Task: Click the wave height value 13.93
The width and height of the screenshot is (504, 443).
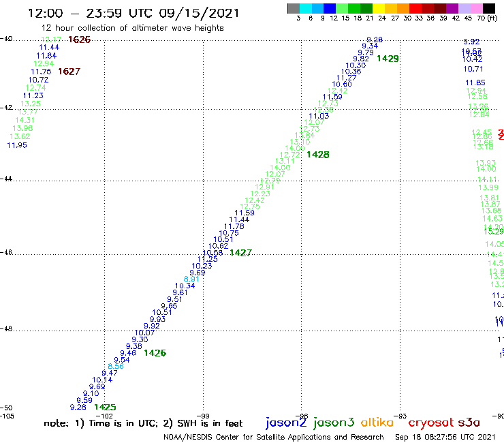Action: 486,163
